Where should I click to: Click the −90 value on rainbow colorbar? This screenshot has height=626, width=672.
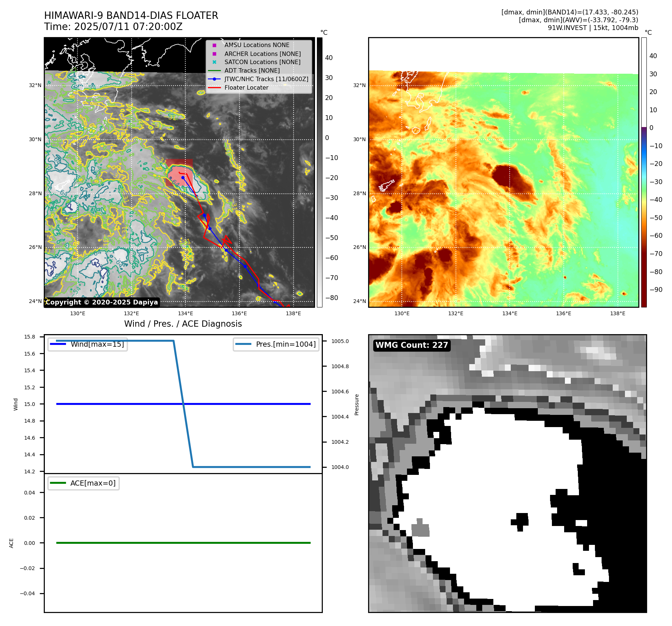click(656, 290)
